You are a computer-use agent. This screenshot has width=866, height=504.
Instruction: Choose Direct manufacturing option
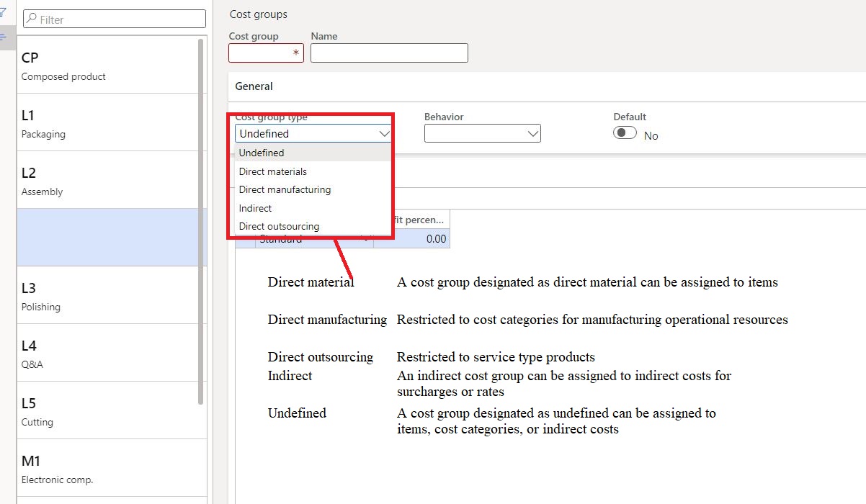pos(285,189)
